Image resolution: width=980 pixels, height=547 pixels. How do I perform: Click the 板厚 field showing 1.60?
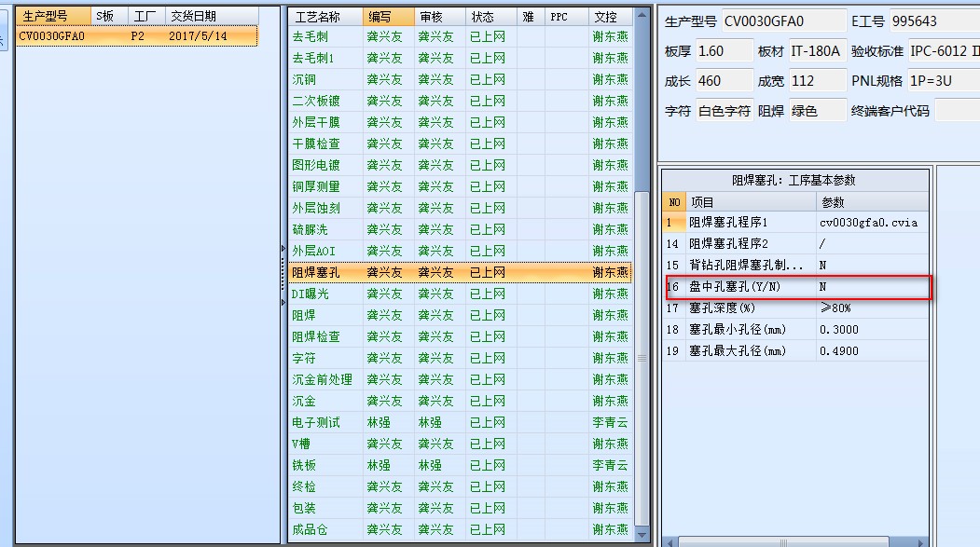tap(725, 51)
